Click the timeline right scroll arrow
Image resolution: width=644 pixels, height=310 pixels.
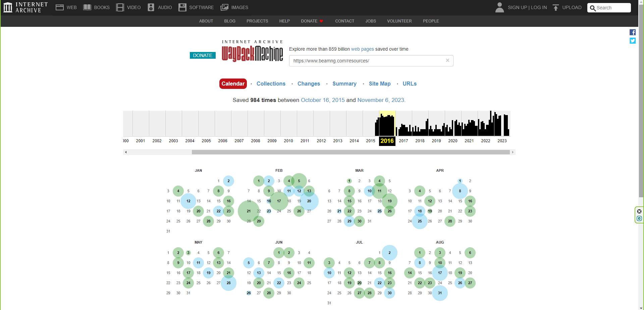(513, 152)
